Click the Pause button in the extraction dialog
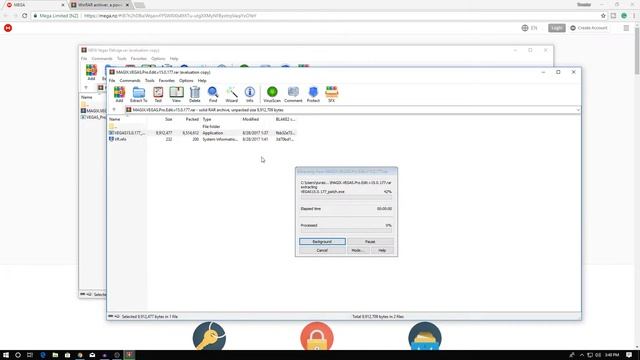The height and width of the screenshot is (360, 640). coord(370,242)
